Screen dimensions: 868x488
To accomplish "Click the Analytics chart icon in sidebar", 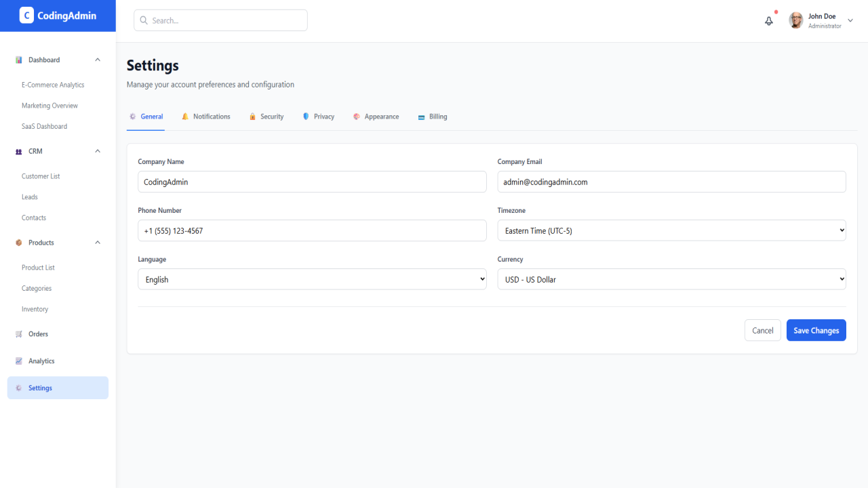I will [x=19, y=361].
